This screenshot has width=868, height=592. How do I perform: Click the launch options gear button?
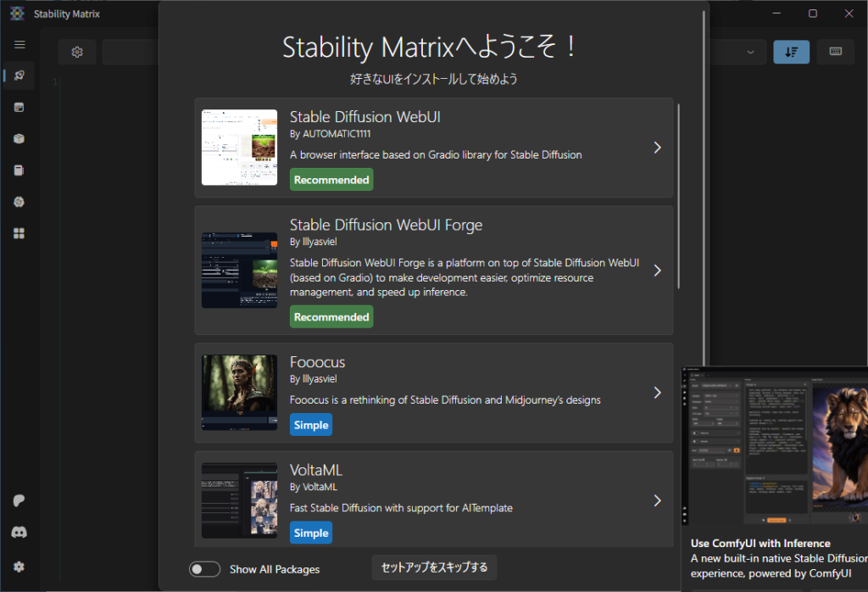tap(77, 52)
